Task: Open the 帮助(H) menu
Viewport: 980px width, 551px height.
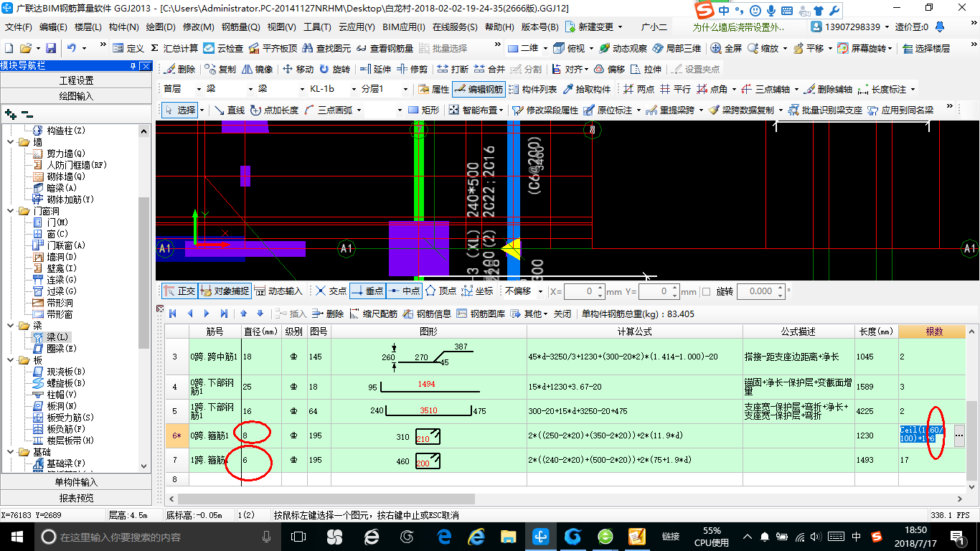Action: tap(499, 27)
